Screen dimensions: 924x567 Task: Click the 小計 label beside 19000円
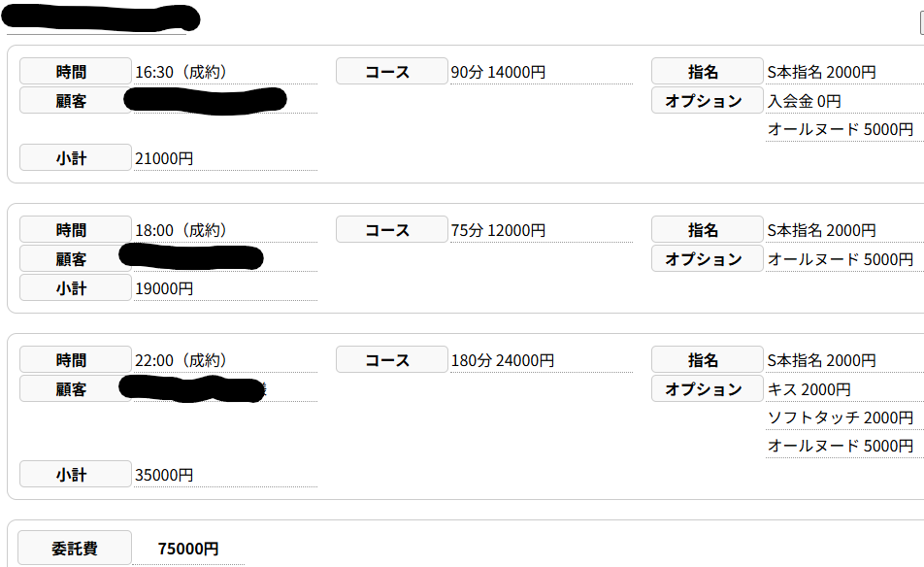(x=75, y=288)
